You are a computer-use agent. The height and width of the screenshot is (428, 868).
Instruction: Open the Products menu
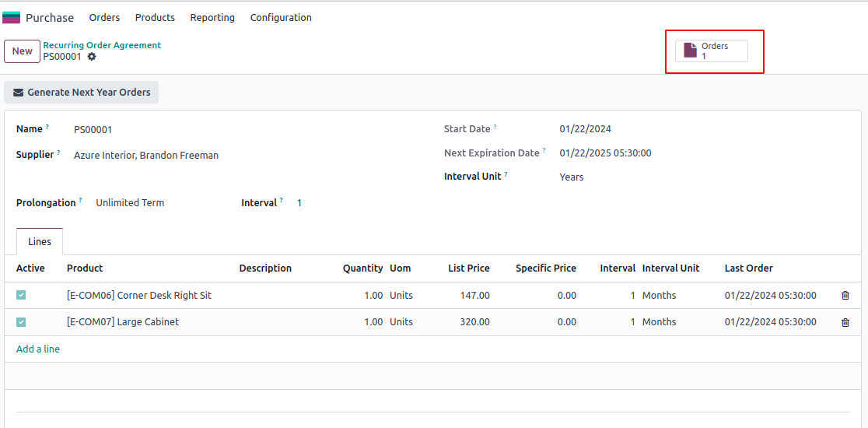point(155,17)
